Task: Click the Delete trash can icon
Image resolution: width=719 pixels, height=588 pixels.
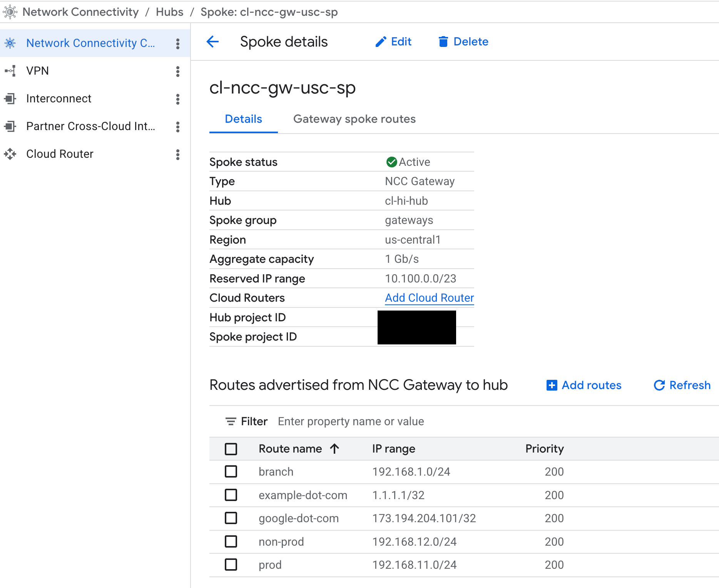Action: 443,42
